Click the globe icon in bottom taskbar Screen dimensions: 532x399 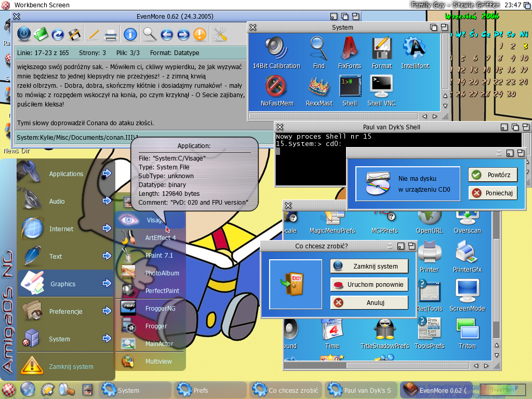tap(28, 389)
